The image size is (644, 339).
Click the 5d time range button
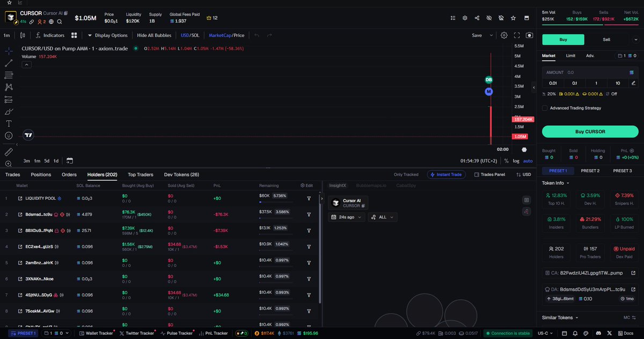click(47, 161)
